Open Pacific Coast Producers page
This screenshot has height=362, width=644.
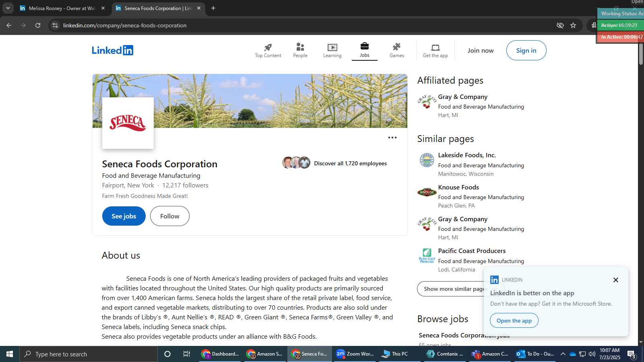(472, 251)
